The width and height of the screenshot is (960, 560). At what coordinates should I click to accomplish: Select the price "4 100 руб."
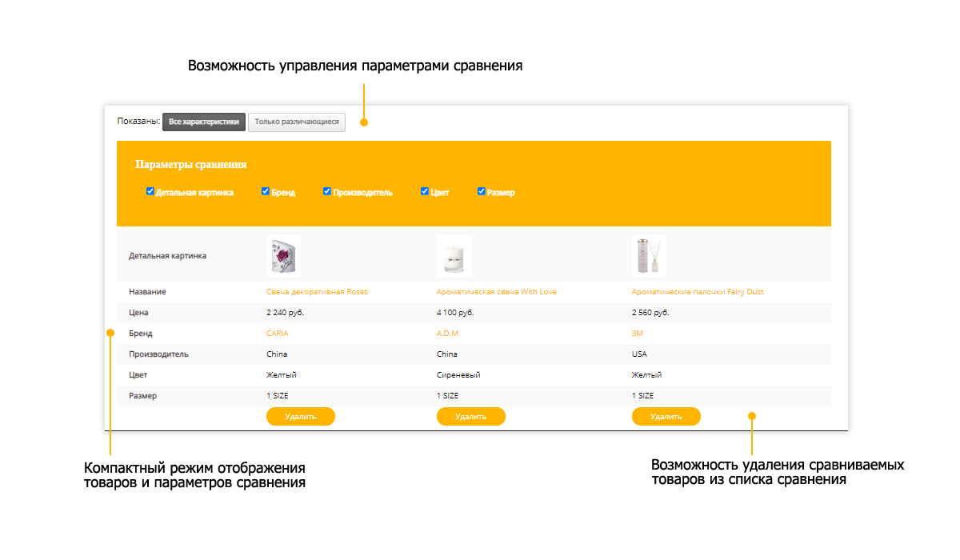pos(455,313)
